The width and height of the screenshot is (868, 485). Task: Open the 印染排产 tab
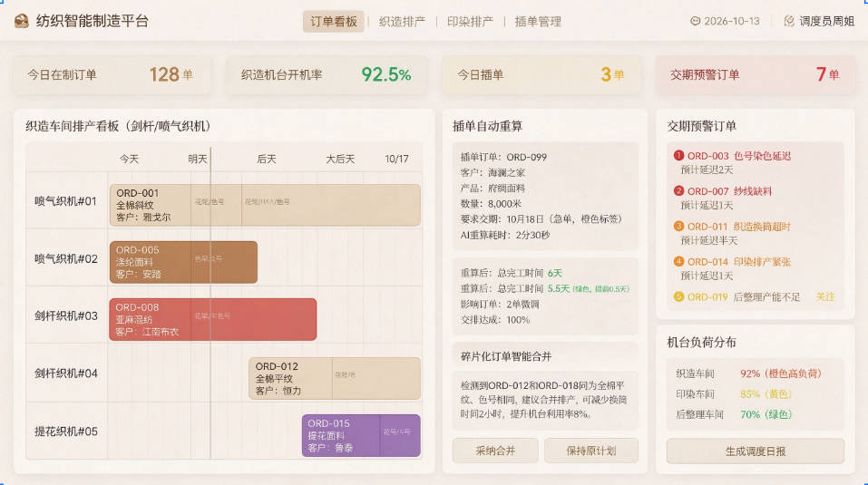tap(470, 22)
